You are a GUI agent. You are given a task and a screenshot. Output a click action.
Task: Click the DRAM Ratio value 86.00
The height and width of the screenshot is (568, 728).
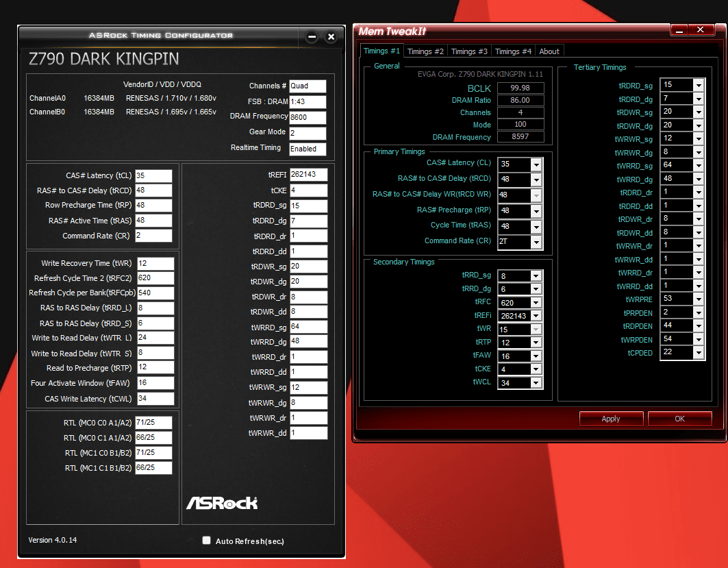(520, 100)
